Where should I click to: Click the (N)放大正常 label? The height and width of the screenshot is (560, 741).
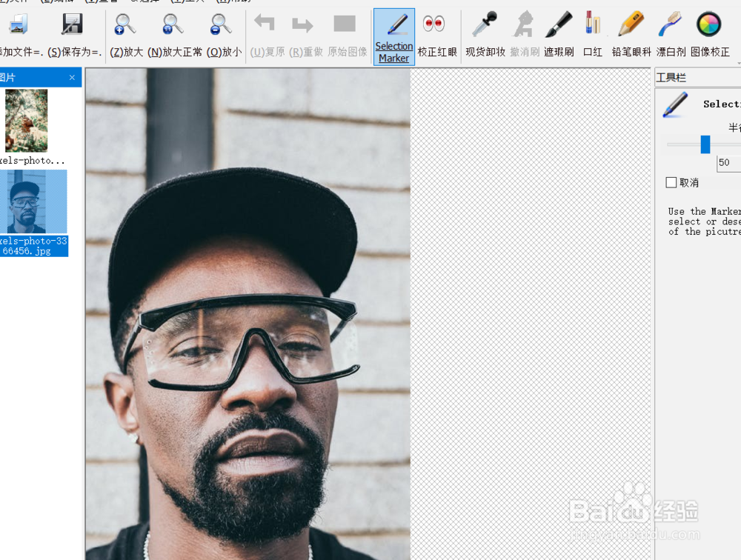click(175, 52)
